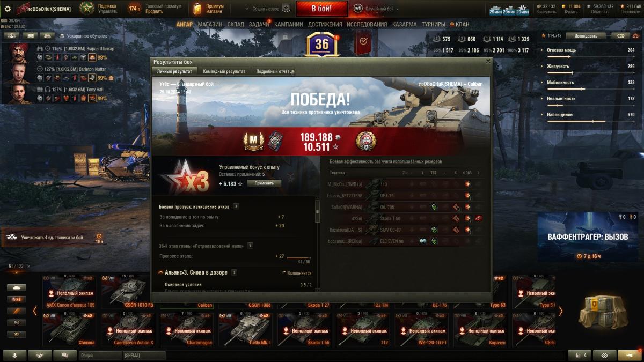The image size is (644, 362).
Task: Toggle the tank icon carousel filter
Action: pyautogui.click(x=16, y=287)
